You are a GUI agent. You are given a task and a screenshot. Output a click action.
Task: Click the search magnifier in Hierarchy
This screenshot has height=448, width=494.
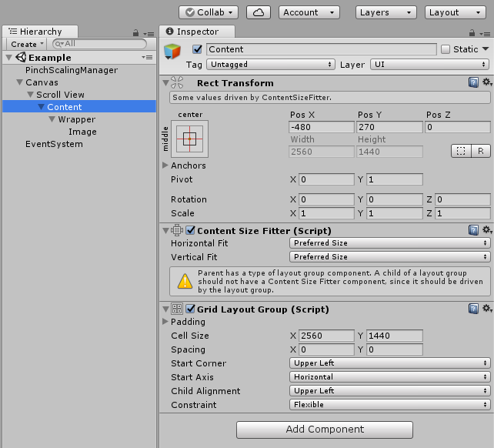(x=59, y=44)
